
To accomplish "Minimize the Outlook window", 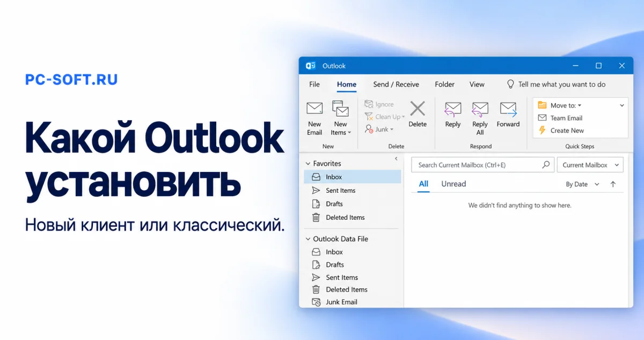I will [x=575, y=66].
